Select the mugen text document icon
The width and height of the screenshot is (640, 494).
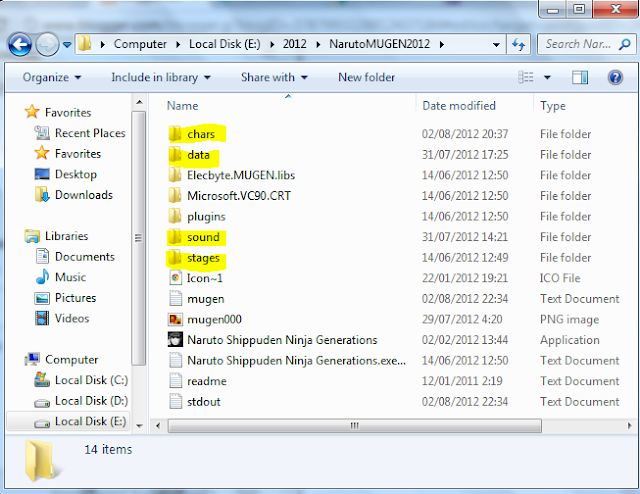(x=175, y=298)
